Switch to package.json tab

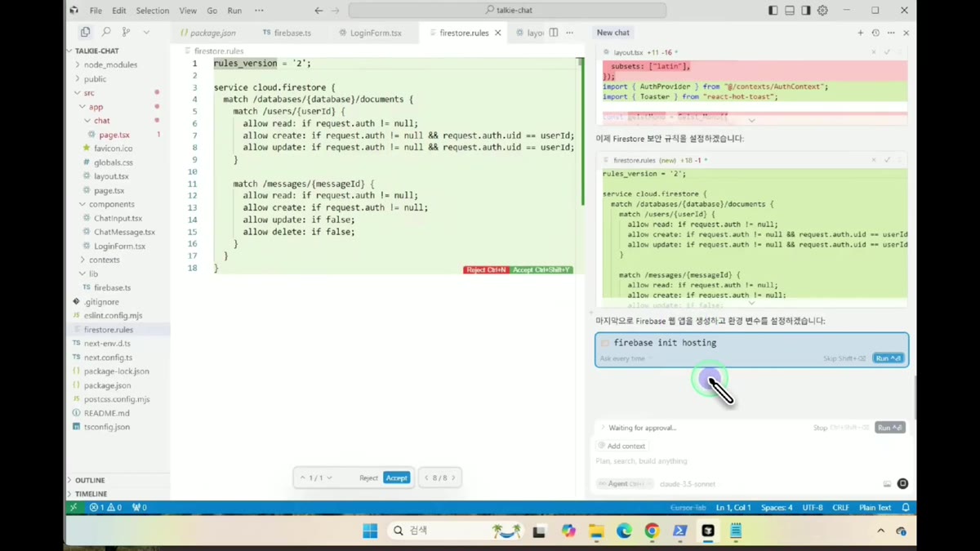[208, 33]
